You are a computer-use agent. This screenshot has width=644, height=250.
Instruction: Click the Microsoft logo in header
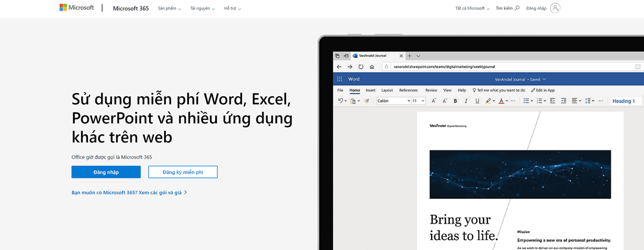pyautogui.click(x=77, y=8)
